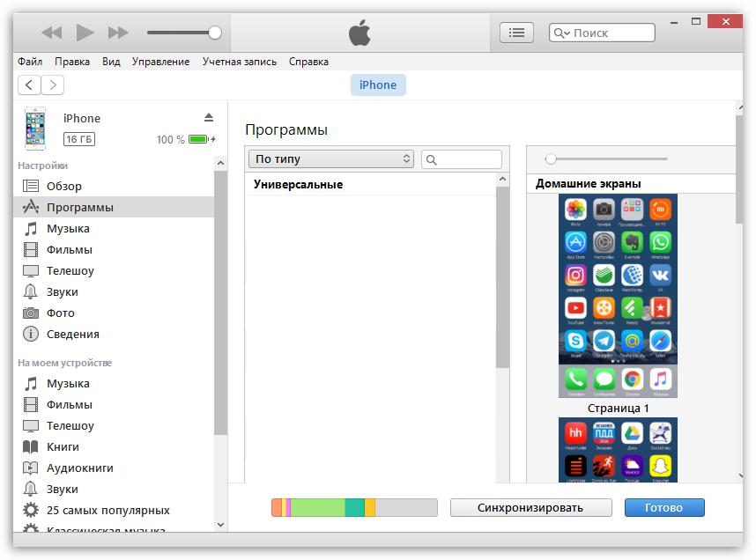Click the back navigation arrow
The image size is (756, 560).
click(x=29, y=85)
